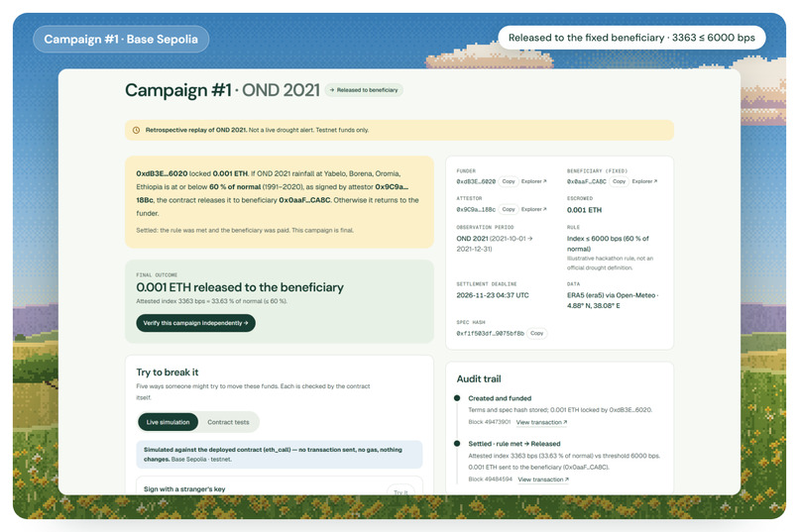Open Explorer link for the attestor address
The height and width of the screenshot is (532, 799).
click(x=533, y=209)
